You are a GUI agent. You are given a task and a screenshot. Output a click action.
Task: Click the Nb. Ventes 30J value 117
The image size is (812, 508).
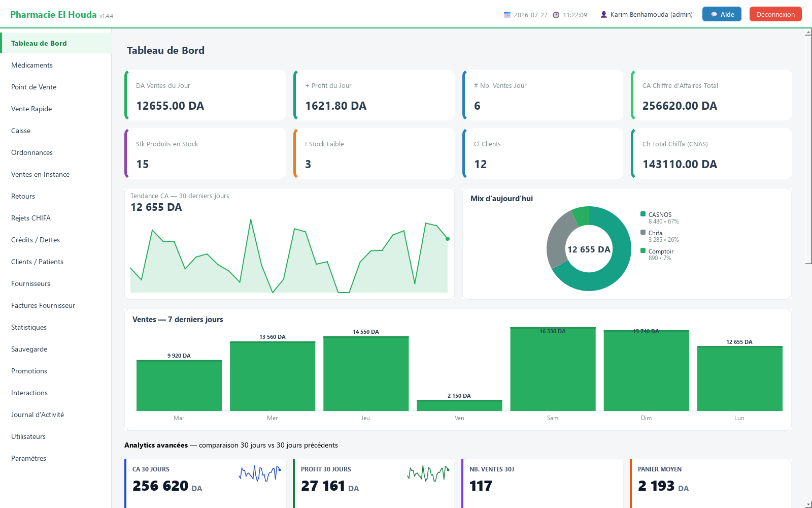coord(481,486)
